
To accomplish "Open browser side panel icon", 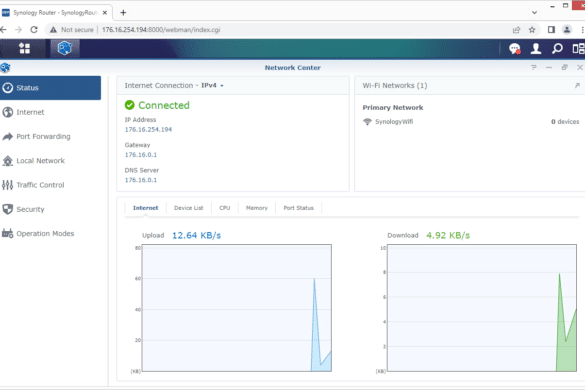I will coord(551,29).
